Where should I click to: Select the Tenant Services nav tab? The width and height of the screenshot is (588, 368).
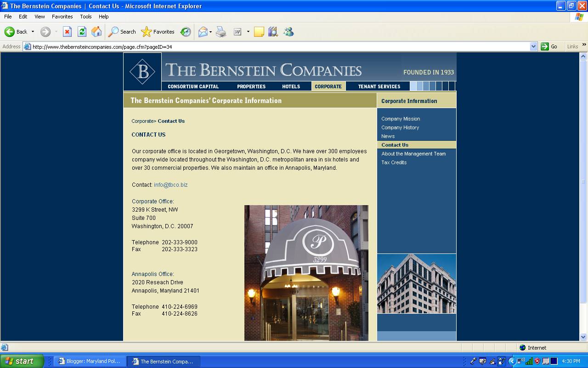(379, 86)
